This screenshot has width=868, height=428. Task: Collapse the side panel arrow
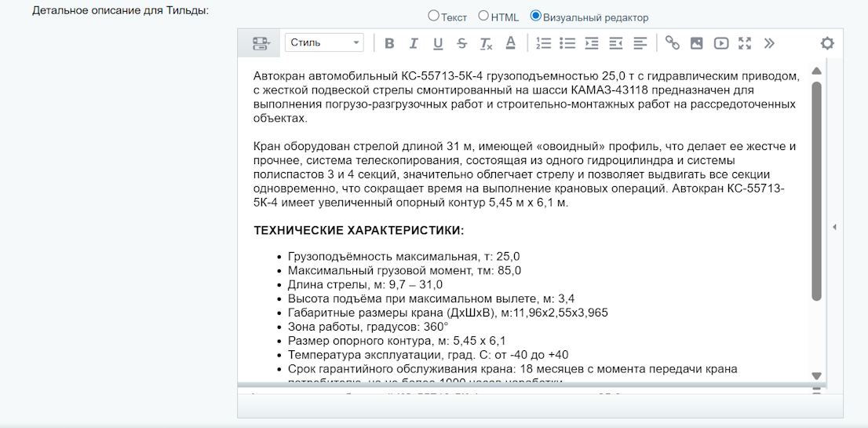click(834, 227)
